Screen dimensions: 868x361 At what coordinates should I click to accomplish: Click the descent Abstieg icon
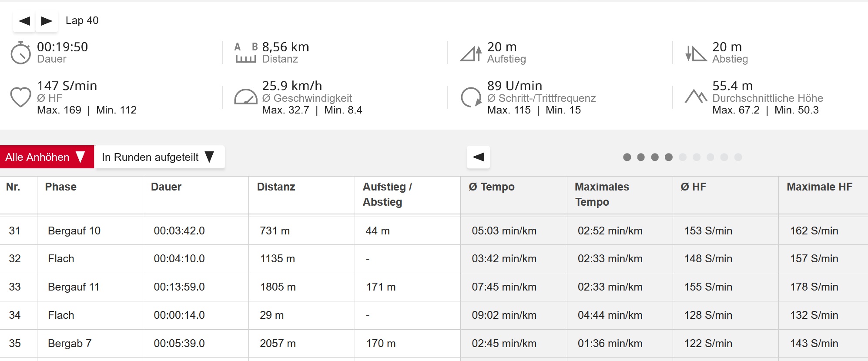[x=696, y=53]
